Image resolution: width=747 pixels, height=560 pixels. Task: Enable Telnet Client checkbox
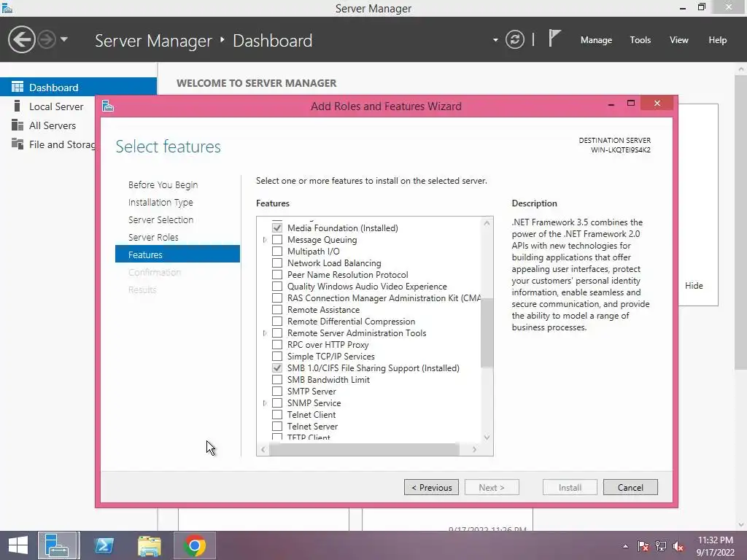pos(276,415)
